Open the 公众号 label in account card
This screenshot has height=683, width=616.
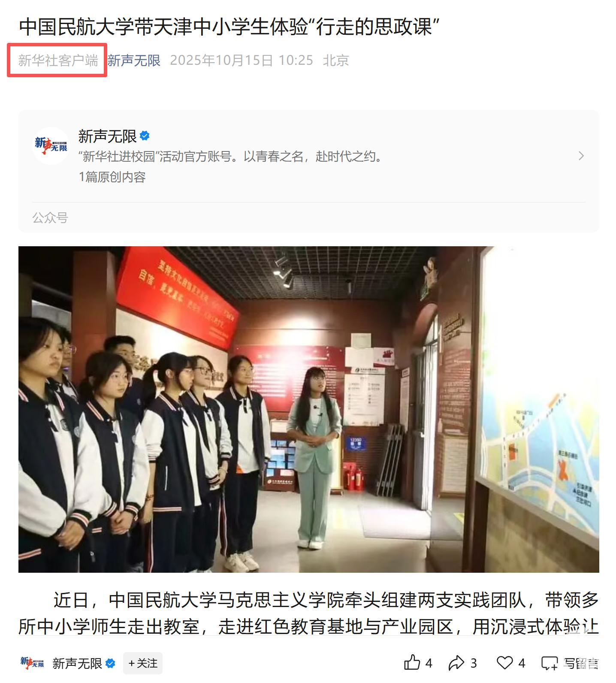pos(50,218)
